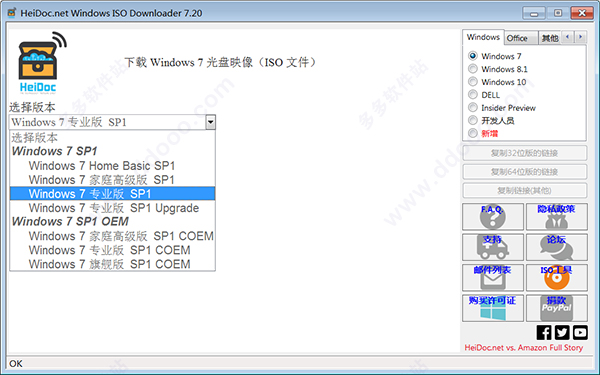Click the 支持 support ambulance button
The height and width of the screenshot is (375, 600).
point(493,247)
